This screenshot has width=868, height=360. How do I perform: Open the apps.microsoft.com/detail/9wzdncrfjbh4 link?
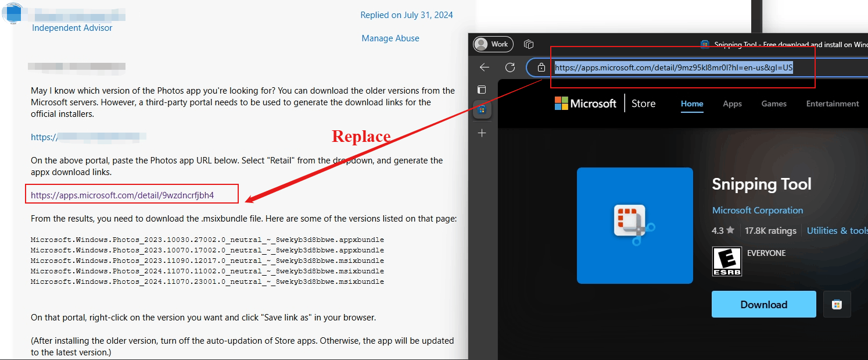123,195
